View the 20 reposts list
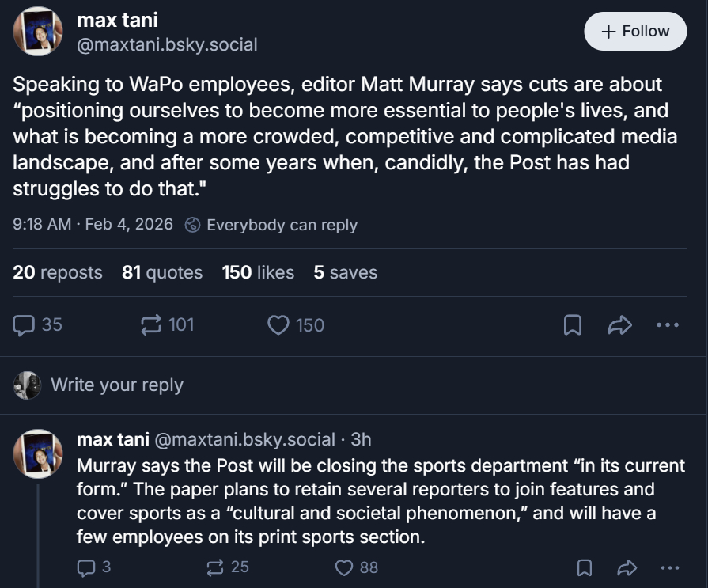708x588 pixels. pyautogui.click(x=58, y=272)
